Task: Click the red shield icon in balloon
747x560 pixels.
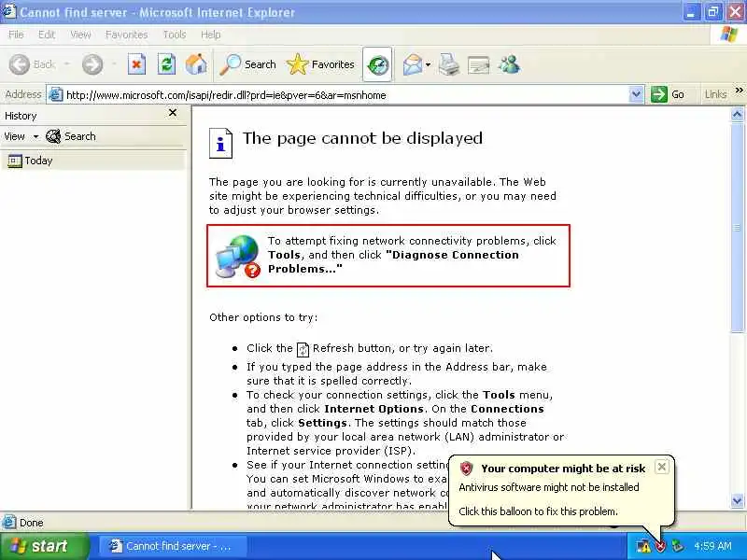Action: pos(466,469)
